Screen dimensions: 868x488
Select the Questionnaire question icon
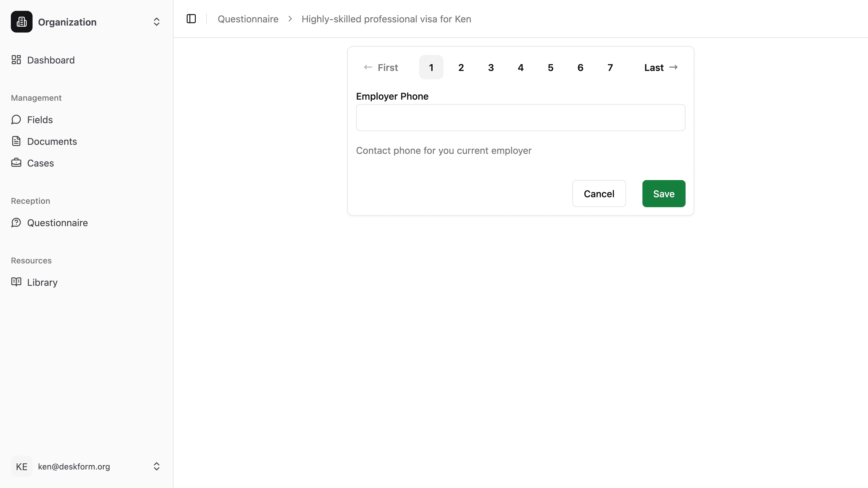click(x=17, y=223)
